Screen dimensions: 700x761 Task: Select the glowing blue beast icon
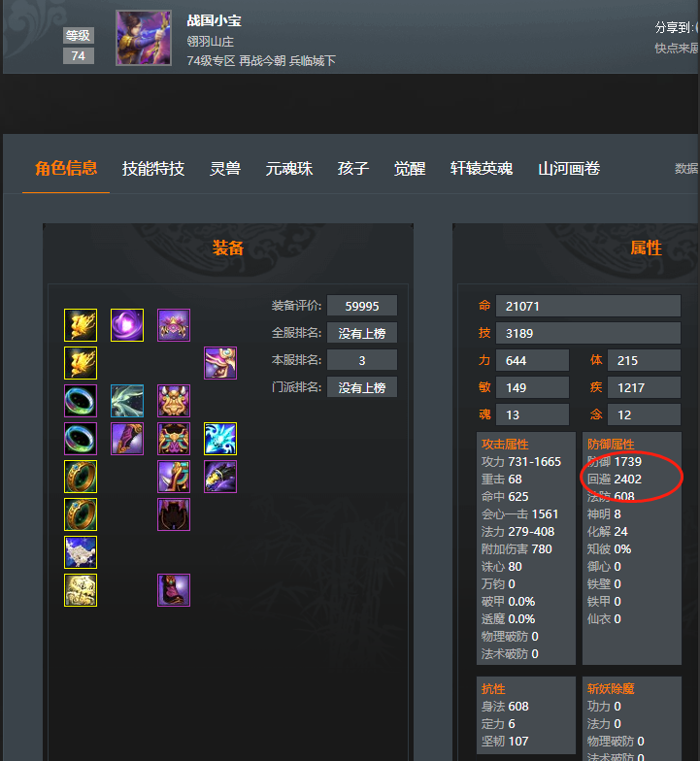[220, 439]
